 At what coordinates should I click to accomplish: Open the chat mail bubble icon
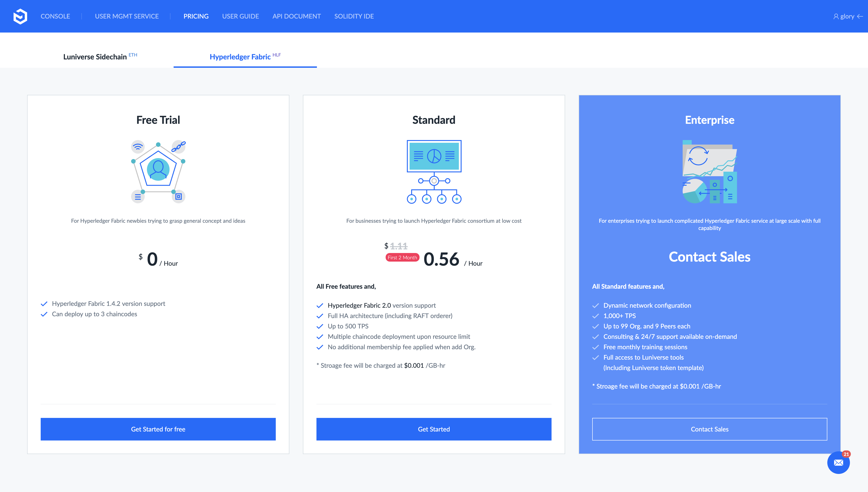click(x=838, y=463)
